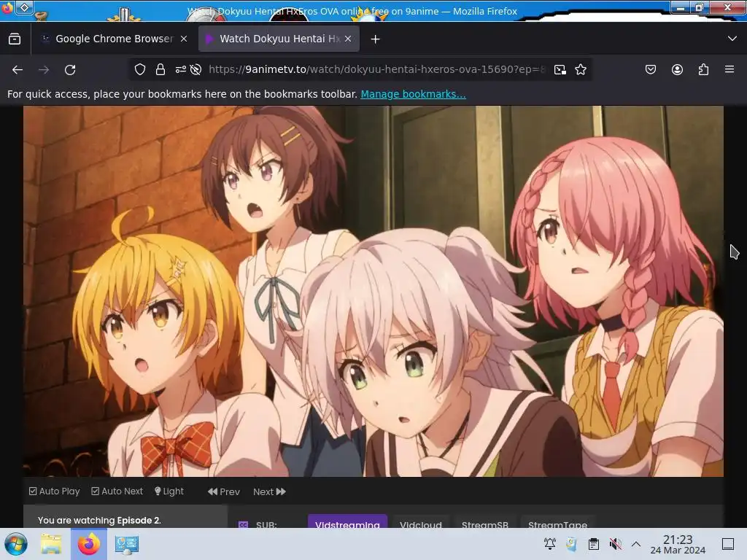
Task: Expand the list all tabs chevron
Action: pos(732,39)
